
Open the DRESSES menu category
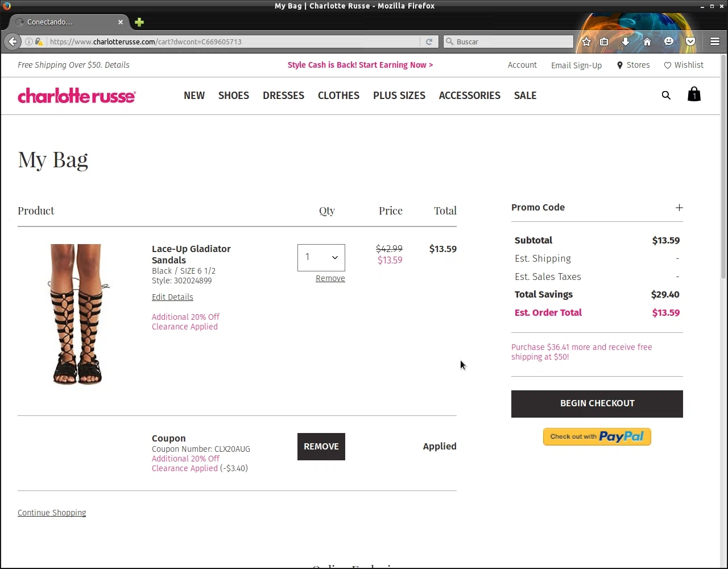(283, 96)
